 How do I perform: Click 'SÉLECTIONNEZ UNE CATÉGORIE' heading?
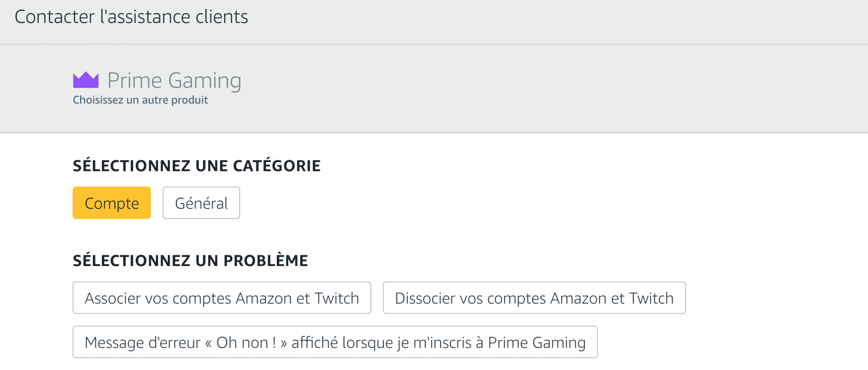tap(197, 165)
